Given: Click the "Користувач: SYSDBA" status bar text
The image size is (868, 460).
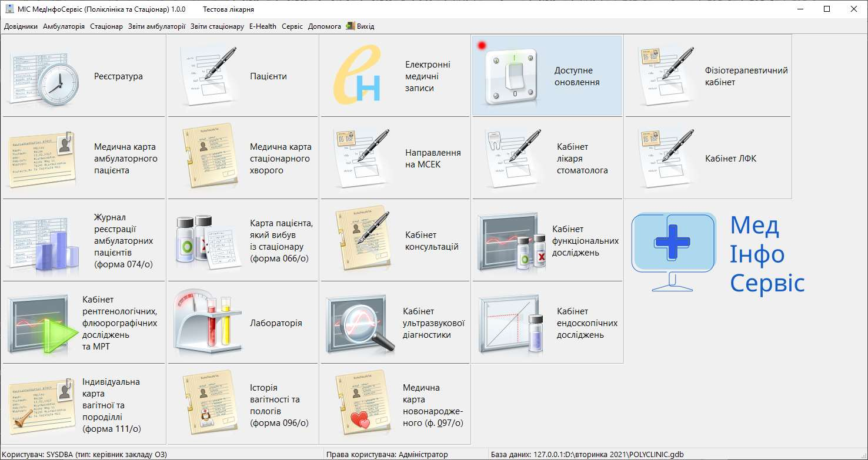Looking at the screenshot, I should coord(84,455).
